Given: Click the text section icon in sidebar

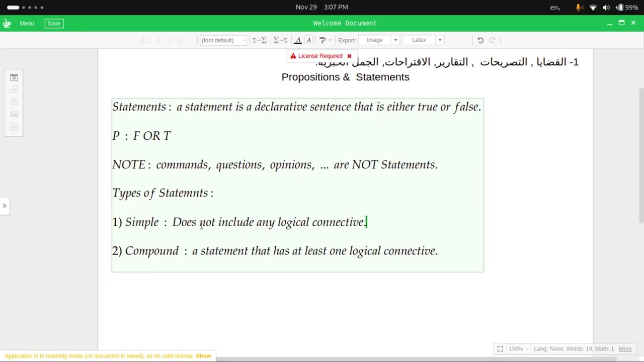Looking at the screenshot, I should 14,77.
